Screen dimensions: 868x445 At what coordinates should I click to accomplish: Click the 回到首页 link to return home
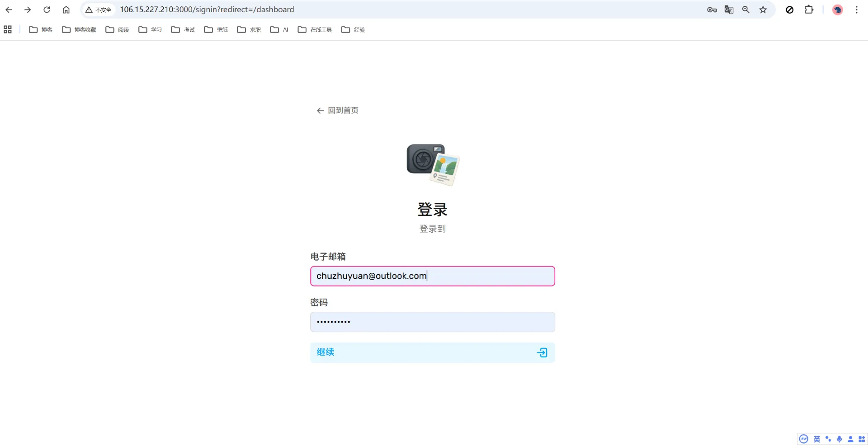coord(337,110)
